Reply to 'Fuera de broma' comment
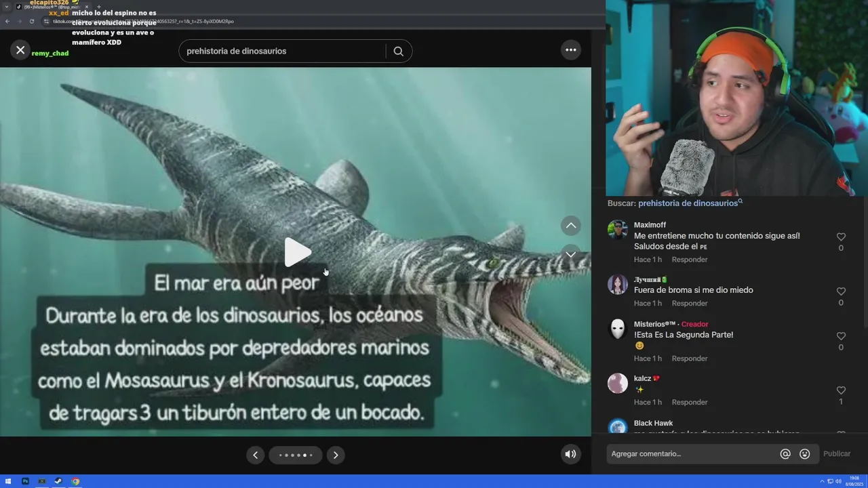 tap(689, 303)
